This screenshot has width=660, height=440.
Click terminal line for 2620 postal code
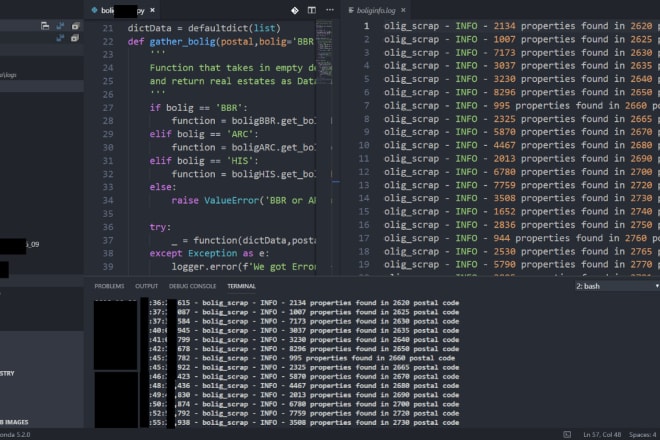pos(304,303)
